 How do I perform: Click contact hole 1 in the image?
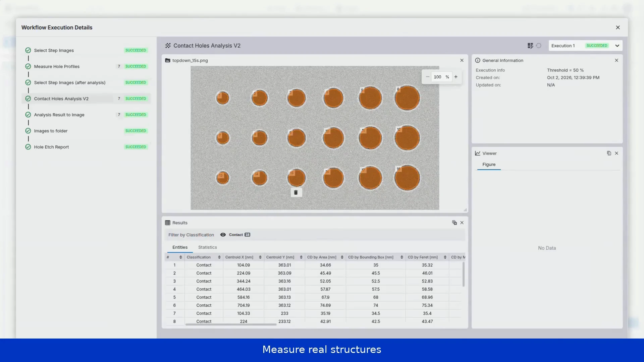click(222, 98)
